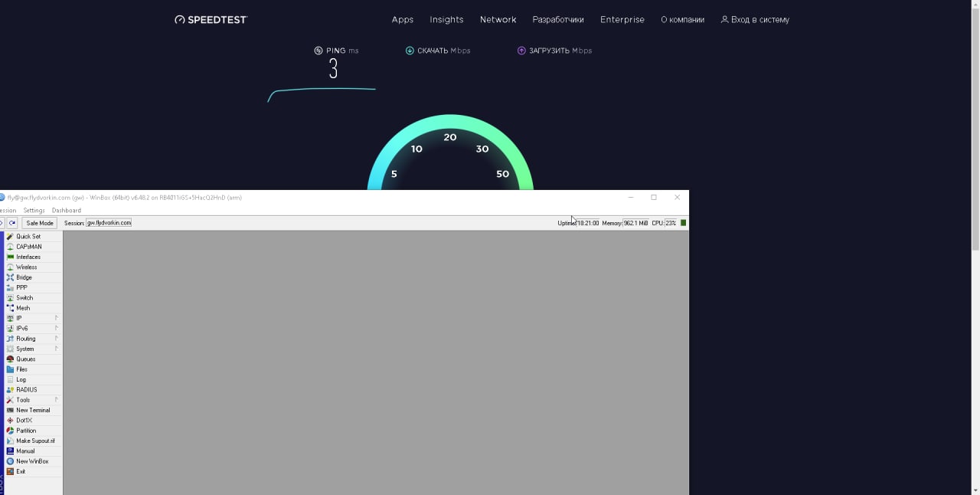Viewport: 980px width, 495px height.
Task: Click the WinBox redo arrow button
Action: pyautogui.click(x=12, y=223)
